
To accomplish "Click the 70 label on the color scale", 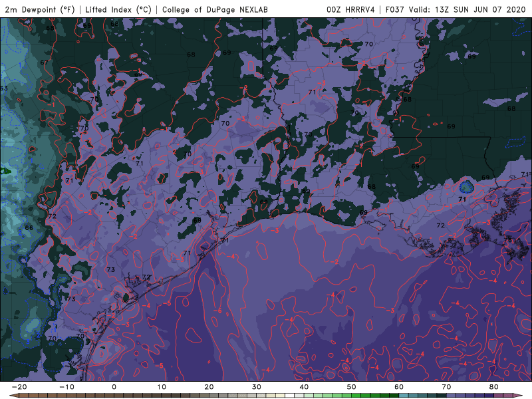I will [x=446, y=387].
